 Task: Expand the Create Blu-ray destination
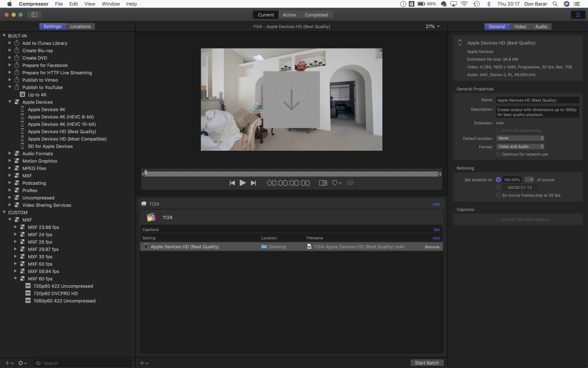click(x=10, y=50)
